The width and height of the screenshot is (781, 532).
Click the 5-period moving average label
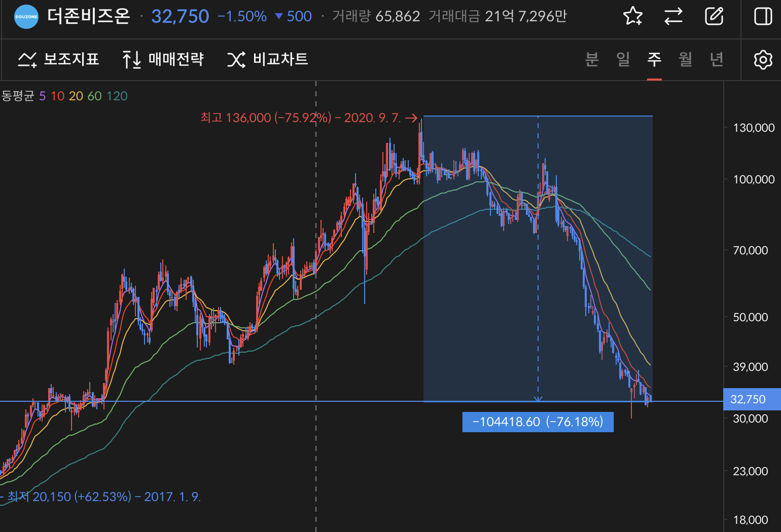[42, 96]
